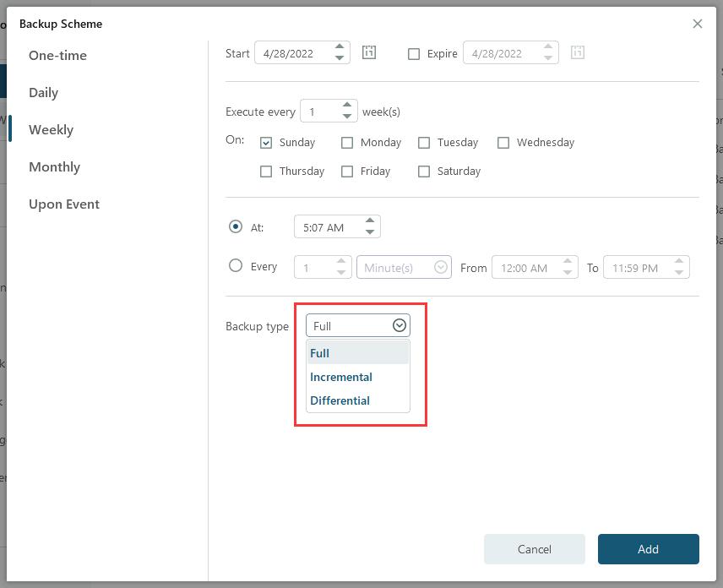Image resolution: width=723 pixels, height=588 pixels.
Task: Click the Add button
Action: pyautogui.click(x=649, y=549)
